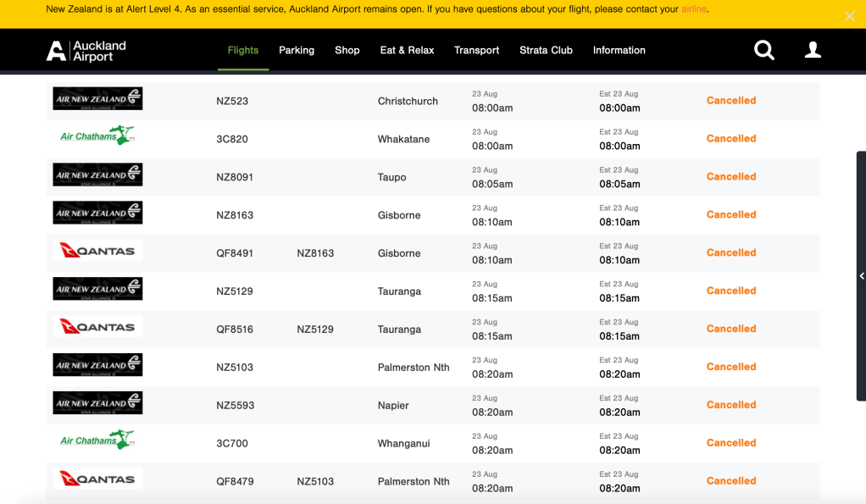Open the Eat & Relax menu
This screenshot has height=504, width=866.
[407, 51]
